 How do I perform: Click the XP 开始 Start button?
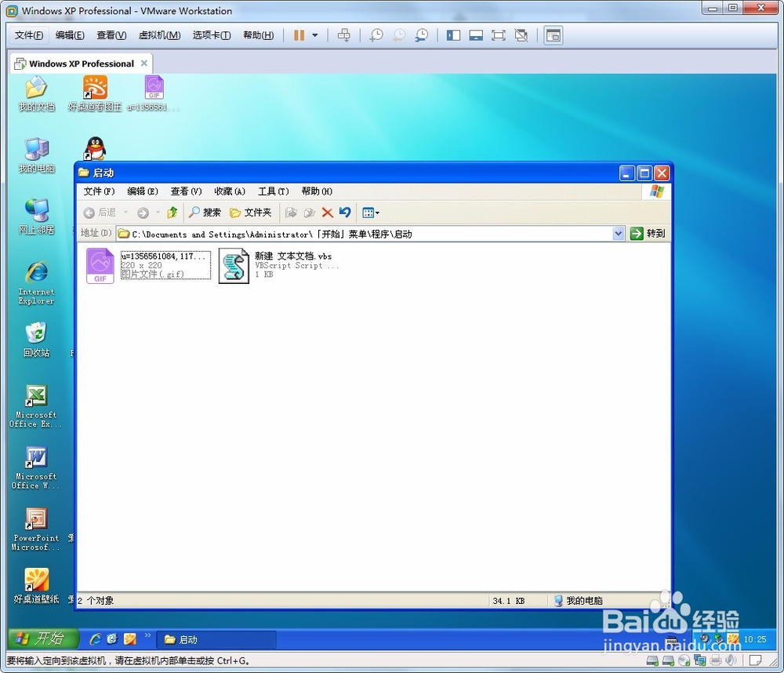click(43, 638)
